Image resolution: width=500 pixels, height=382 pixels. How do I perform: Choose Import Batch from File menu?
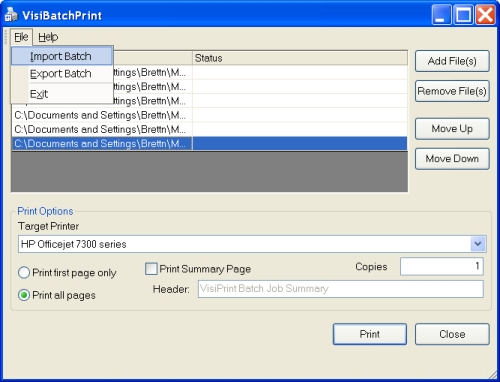[x=62, y=56]
